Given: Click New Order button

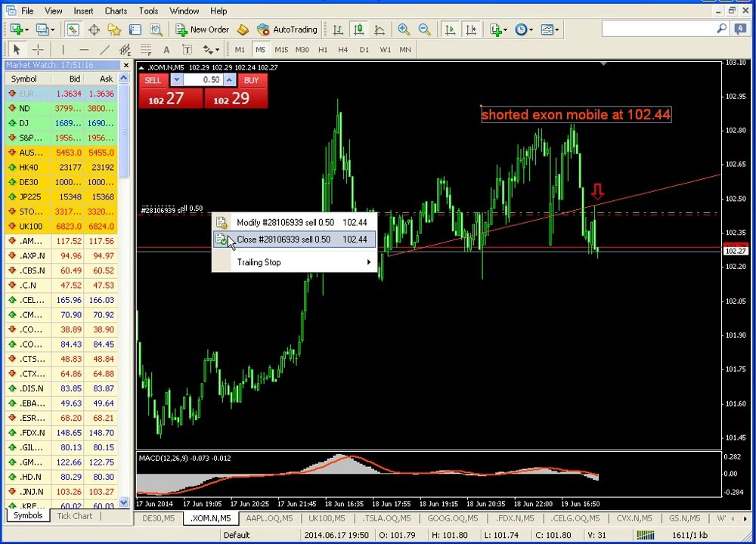Looking at the screenshot, I should (x=203, y=30).
